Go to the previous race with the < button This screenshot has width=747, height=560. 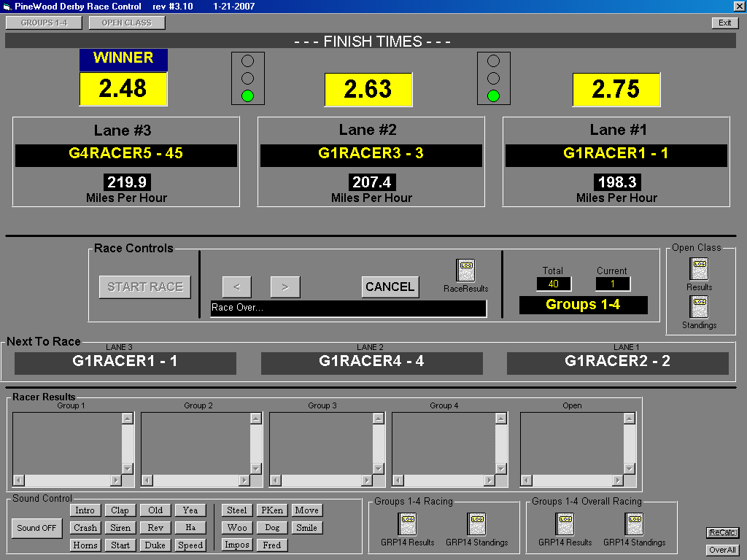tap(237, 287)
